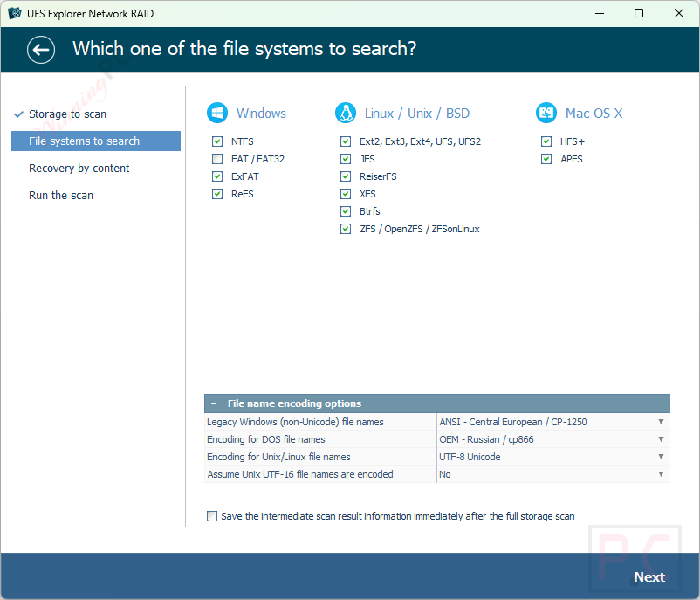Toggle the XFS checkbox

[x=346, y=194]
